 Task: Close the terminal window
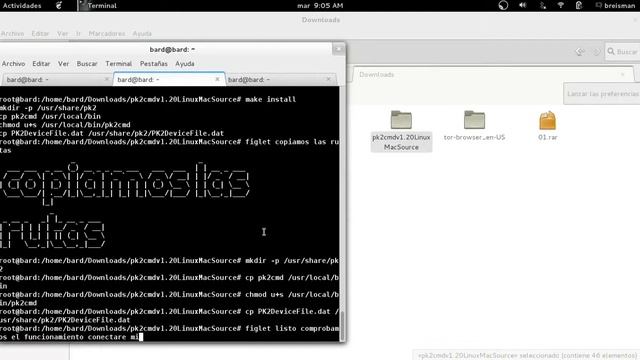point(338,49)
